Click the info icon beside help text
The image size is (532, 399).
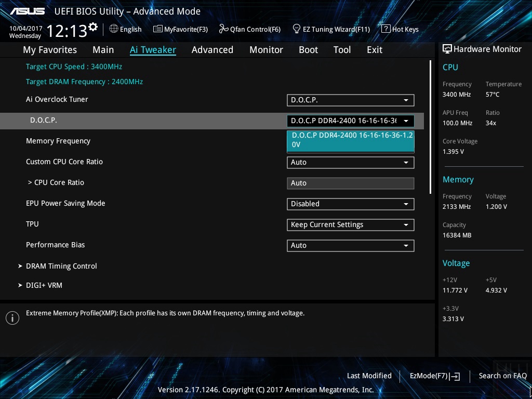tap(12, 318)
